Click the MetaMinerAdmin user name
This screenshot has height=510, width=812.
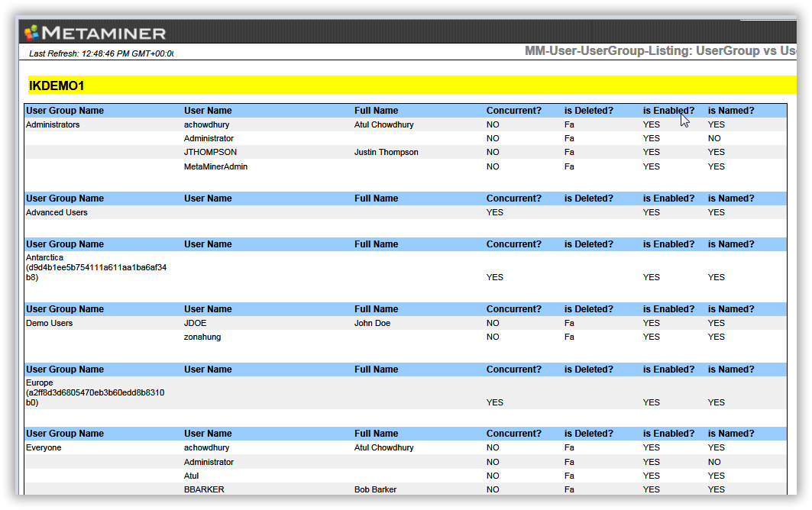[x=215, y=166]
